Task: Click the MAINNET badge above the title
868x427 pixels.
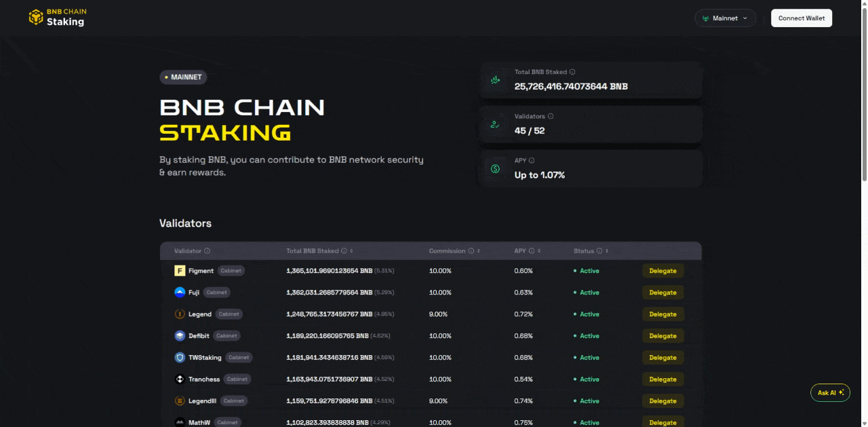Action: (183, 77)
